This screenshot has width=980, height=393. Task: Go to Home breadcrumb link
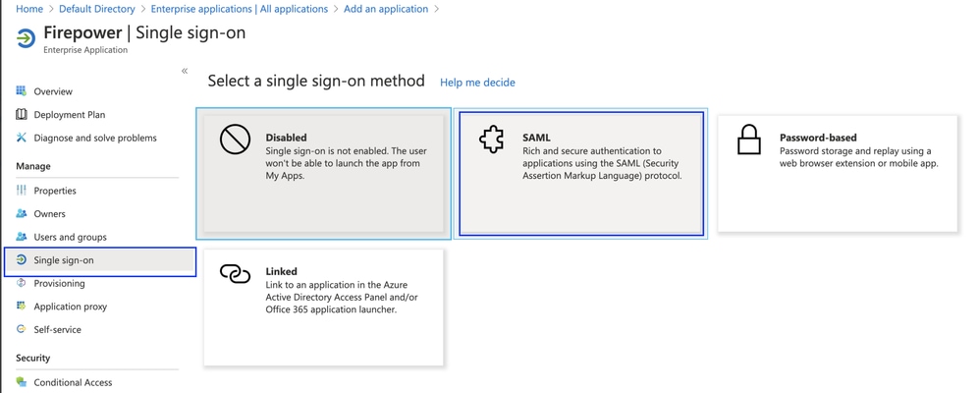point(29,9)
